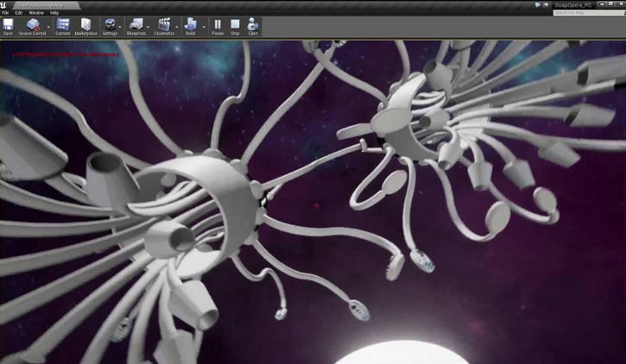Close the editor window
Screen dimensions: 626x364
[x=620, y=4]
